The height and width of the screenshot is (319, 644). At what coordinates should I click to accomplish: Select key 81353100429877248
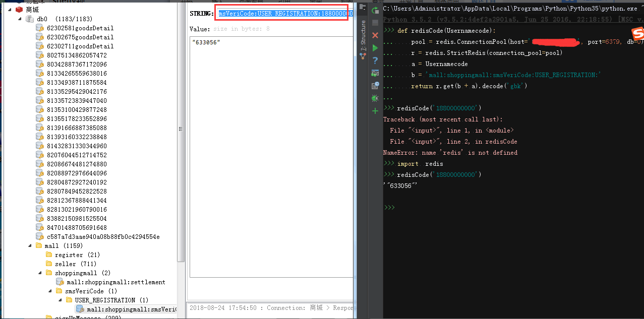coord(77,109)
